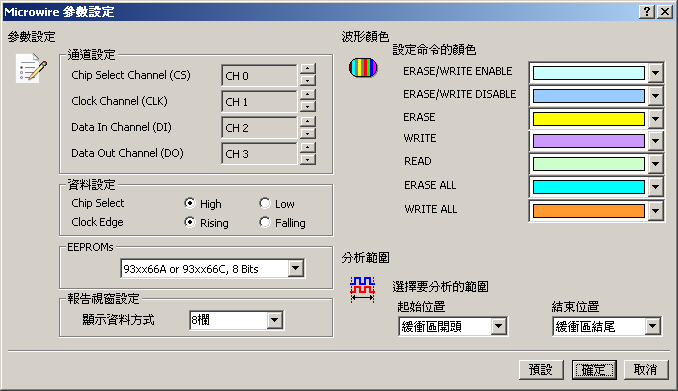
Task: Click the CH 1 channel field
Action: point(259,102)
